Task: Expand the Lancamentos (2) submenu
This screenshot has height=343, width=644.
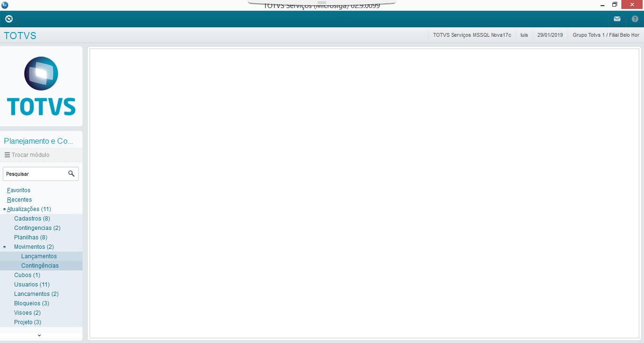Action: pos(36,294)
